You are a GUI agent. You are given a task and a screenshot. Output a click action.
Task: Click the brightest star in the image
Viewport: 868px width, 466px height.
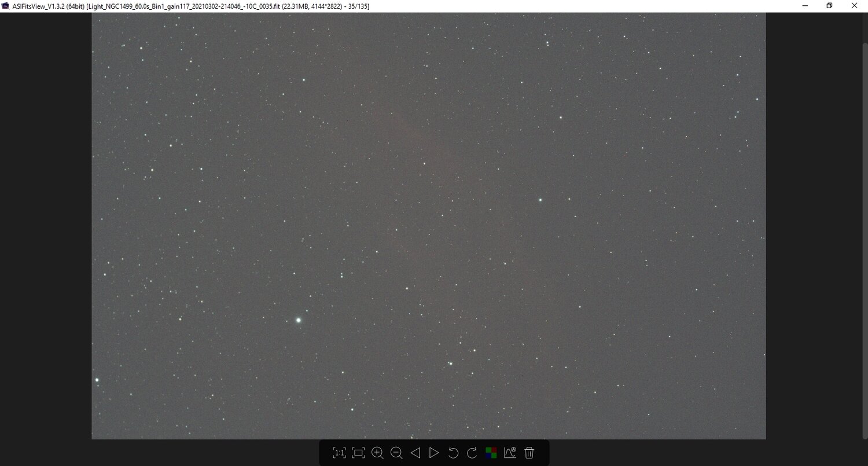pos(297,320)
